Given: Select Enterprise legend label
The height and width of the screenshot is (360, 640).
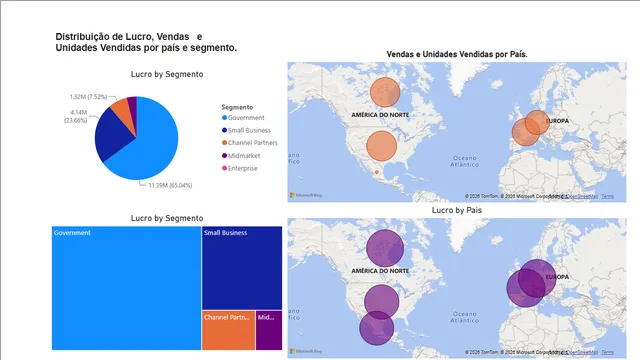Looking at the screenshot, I should pos(243,168).
